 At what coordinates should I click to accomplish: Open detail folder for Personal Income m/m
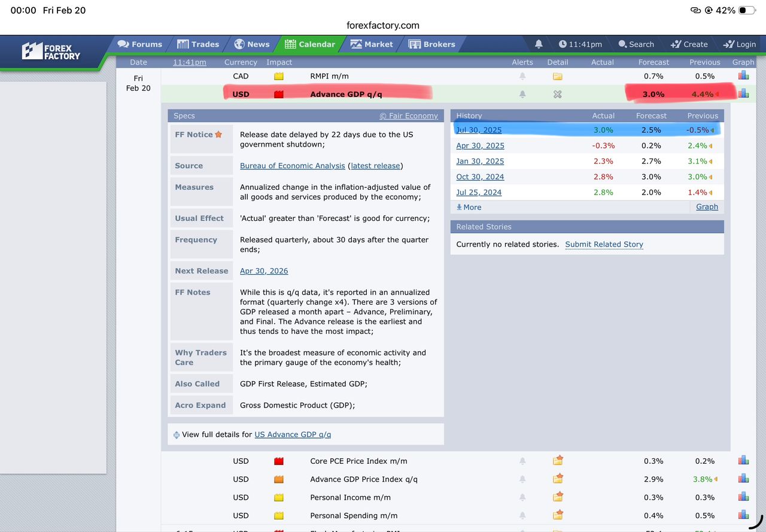[558, 497]
